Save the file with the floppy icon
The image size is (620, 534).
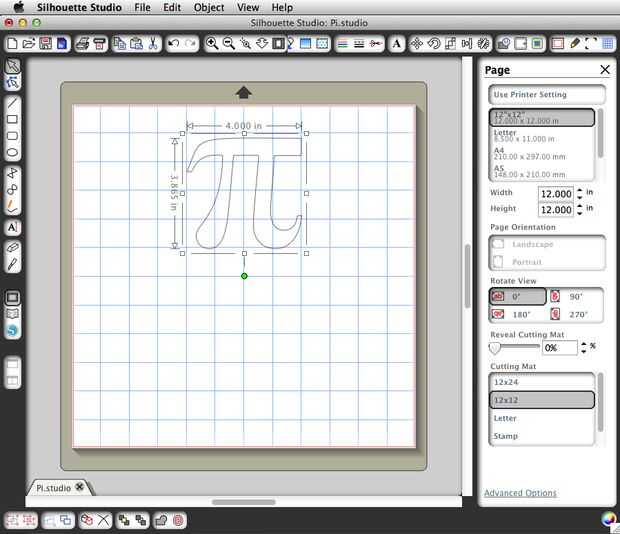tap(45, 43)
